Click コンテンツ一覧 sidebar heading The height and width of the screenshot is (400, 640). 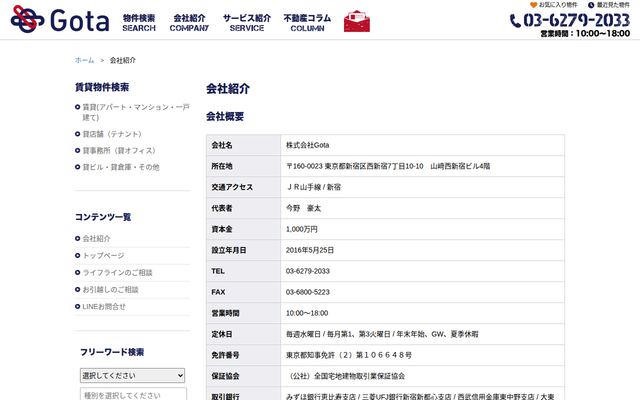point(103,217)
